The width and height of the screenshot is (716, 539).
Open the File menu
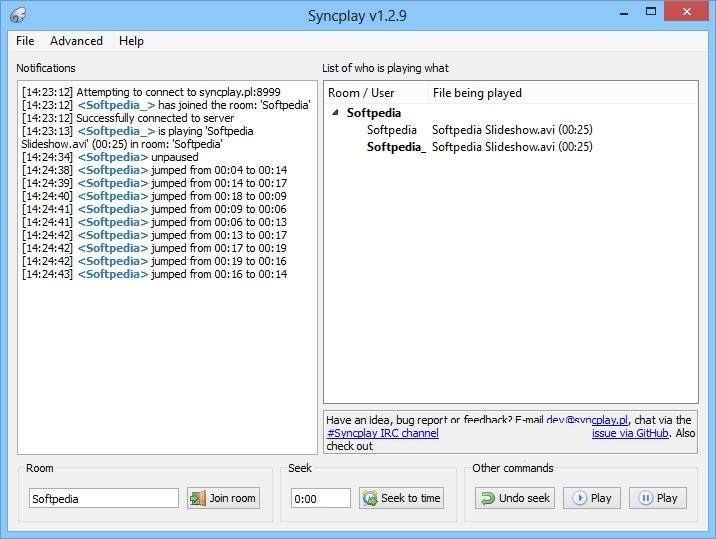pyautogui.click(x=25, y=41)
